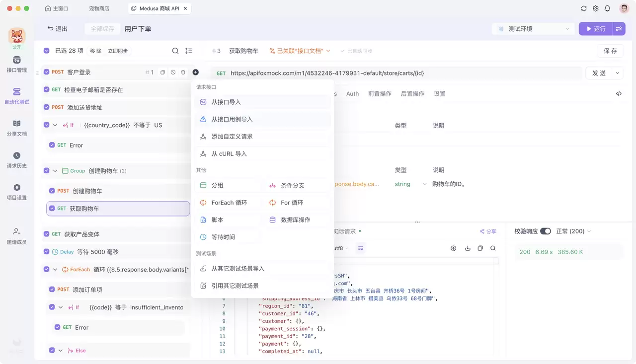The height and width of the screenshot is (364, 636).
Task: Switch to the 前置操作 tab
Action: (380, 94)
